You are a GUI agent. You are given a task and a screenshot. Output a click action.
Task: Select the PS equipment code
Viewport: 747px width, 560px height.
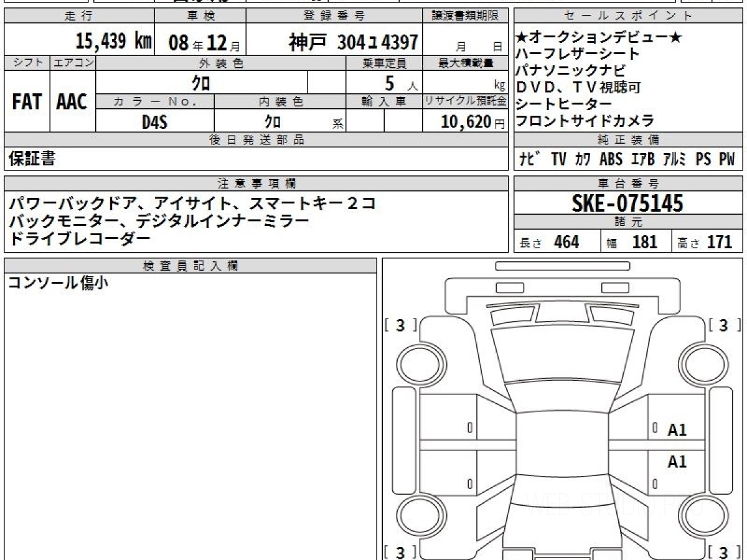tap(703, 159)
